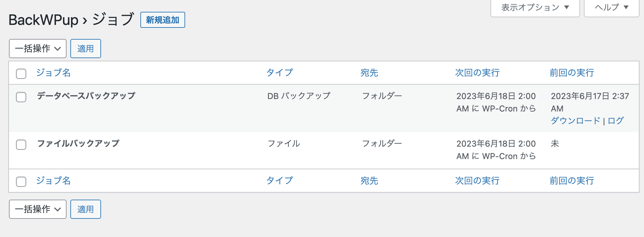Click the footer ジョブ名 column link
The image size is (644, 237).
53,180
